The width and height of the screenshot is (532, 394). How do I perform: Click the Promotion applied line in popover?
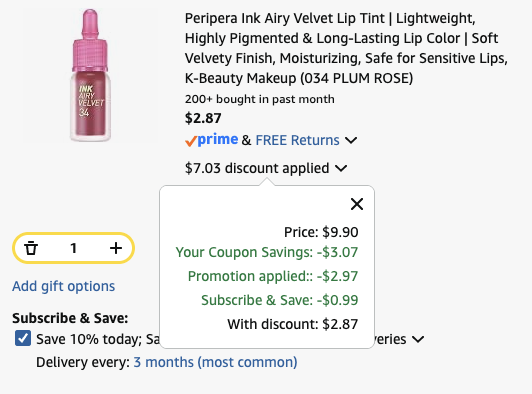pyautogui.click(x=273, y=276)
